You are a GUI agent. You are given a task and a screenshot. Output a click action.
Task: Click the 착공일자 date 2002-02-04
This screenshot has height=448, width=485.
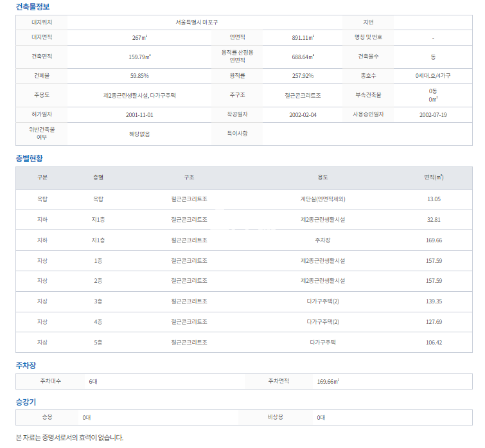coord(303,114)
